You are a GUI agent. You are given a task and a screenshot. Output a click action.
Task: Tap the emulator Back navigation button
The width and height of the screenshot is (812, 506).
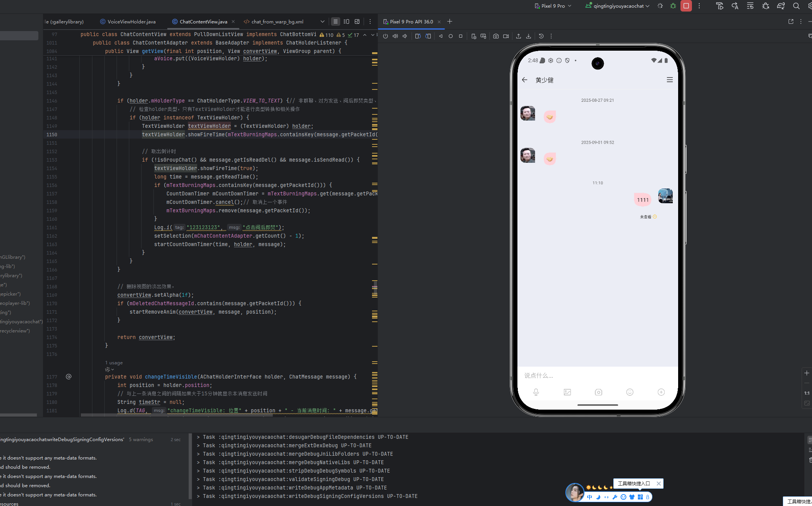coord(441,36)
